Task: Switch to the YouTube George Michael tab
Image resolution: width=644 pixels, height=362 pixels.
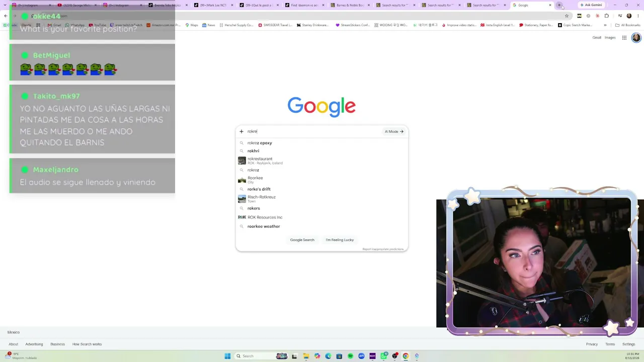Action: 76,5
